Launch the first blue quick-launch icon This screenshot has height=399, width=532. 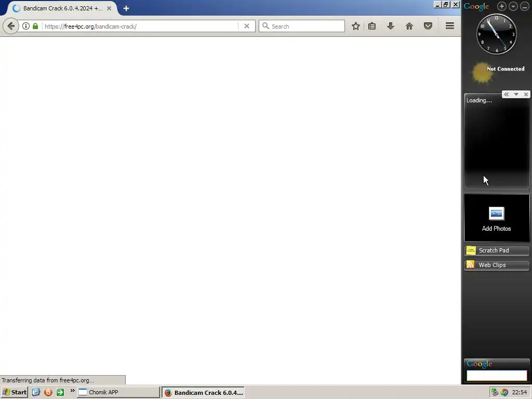pyautogui.click(x=36, y=392)
